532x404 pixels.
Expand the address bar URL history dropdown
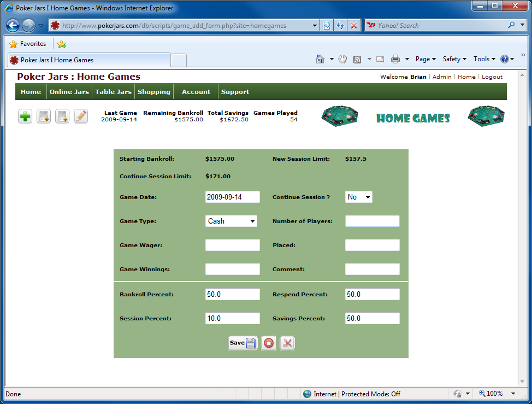315,26
